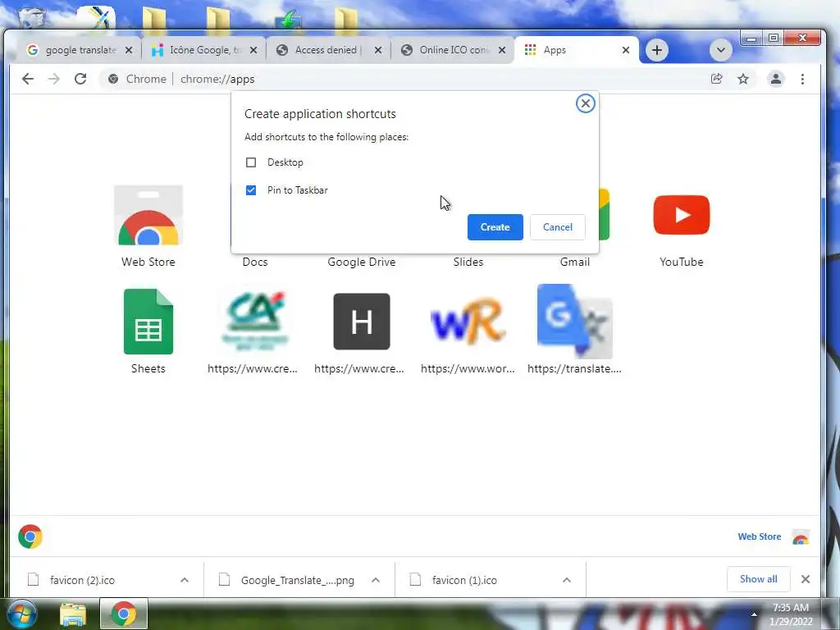The image size is (840, 630).
Task: Open the Web Store link in footer
Action: click(759, 536)
